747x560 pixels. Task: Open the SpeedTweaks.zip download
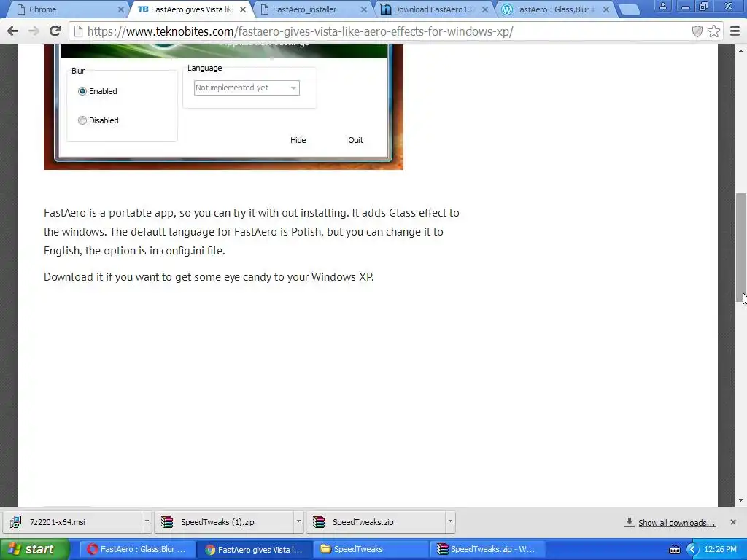click(x=376, y=522)
